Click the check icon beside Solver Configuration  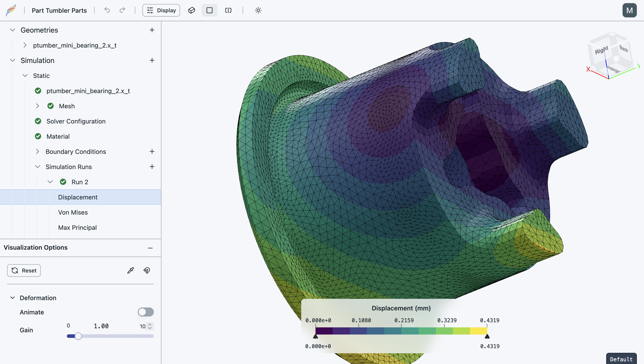pos(38,121)
